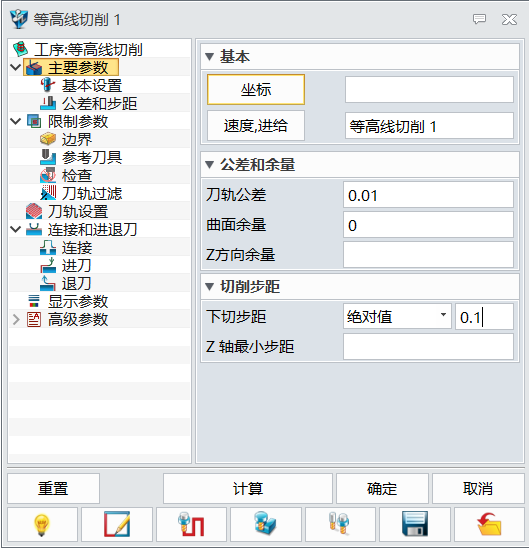Click the 刀轨设置 icon

(x=34, y=211)
